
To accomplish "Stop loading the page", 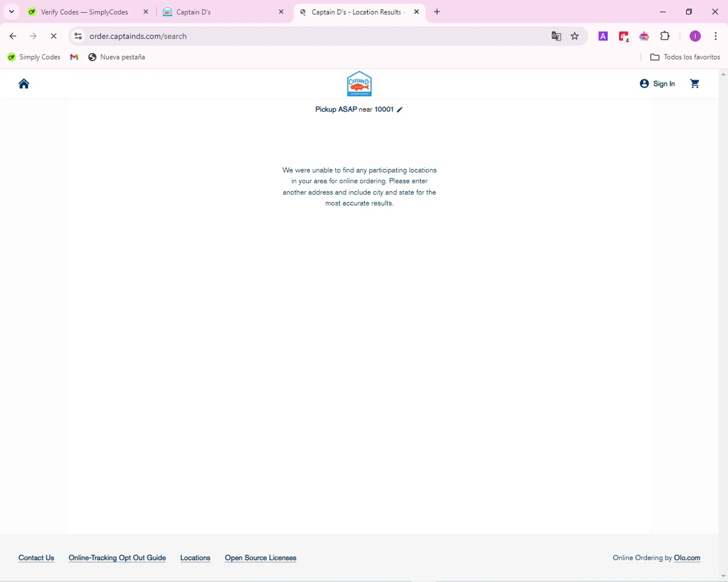I will (54, 36).
